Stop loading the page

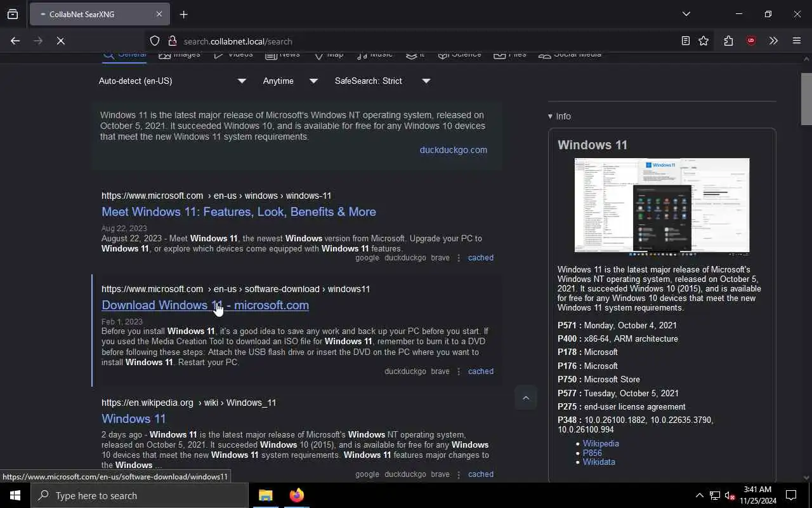point(60,41)
